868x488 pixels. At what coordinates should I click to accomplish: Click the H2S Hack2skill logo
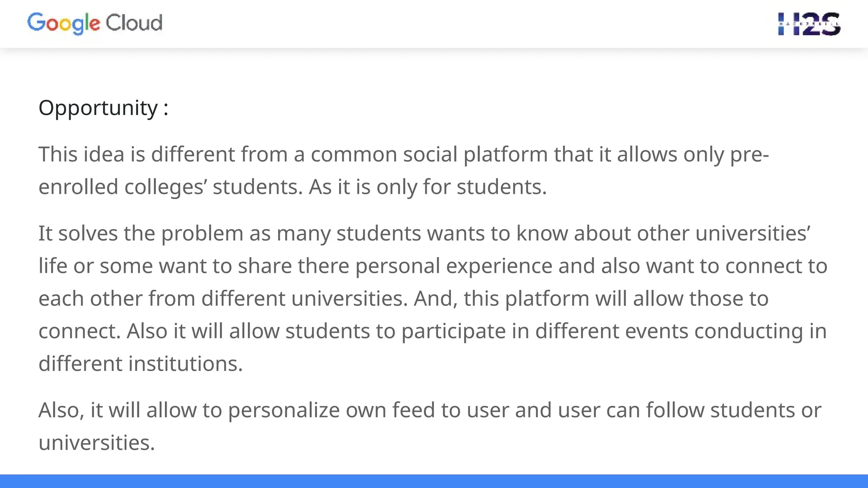tap(809, 24)
